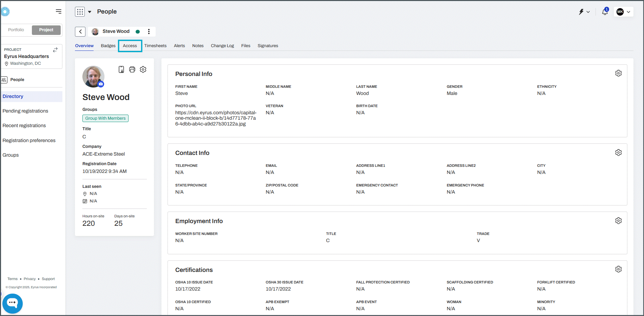Click the Last seen calendar icon
The width and height of the screenshot is (644, 316).
pos(85,201)
